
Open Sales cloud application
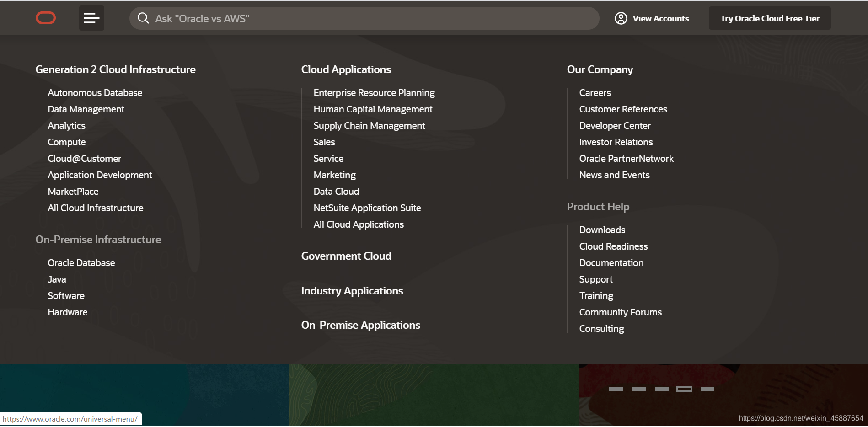pos(324,142)
